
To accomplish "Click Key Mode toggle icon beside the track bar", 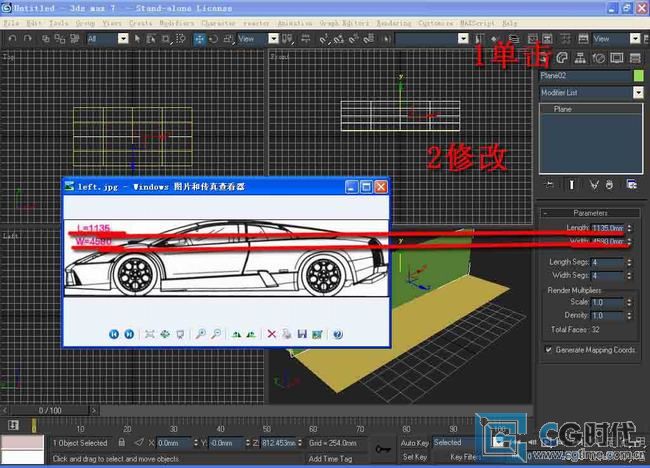I will coord(13,425).
